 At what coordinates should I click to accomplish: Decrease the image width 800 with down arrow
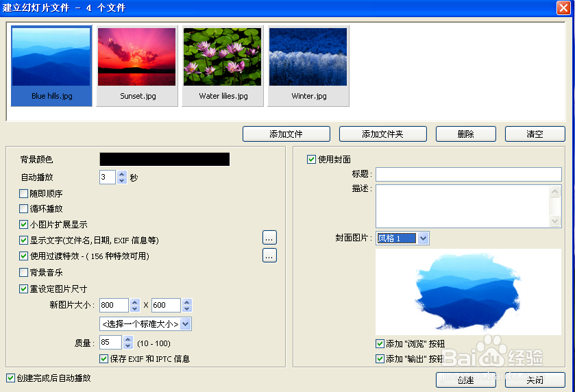[135, 308]
